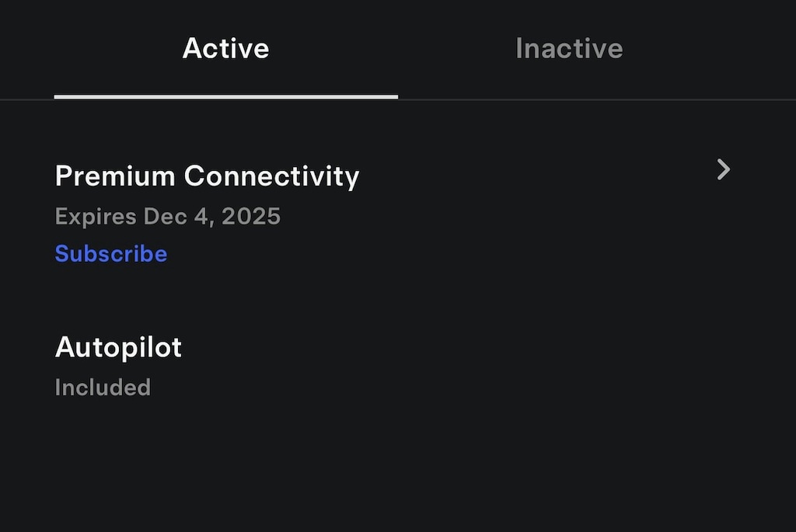Select the Active tab
The height and width of the screenshot is (532, 796).
coord(225,49)
